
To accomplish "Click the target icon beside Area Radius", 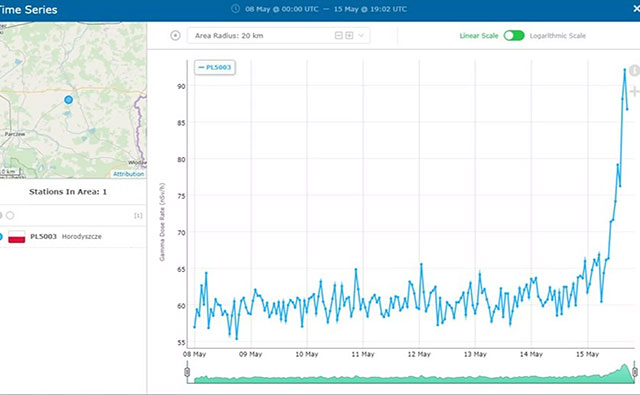I will [175, 36].
